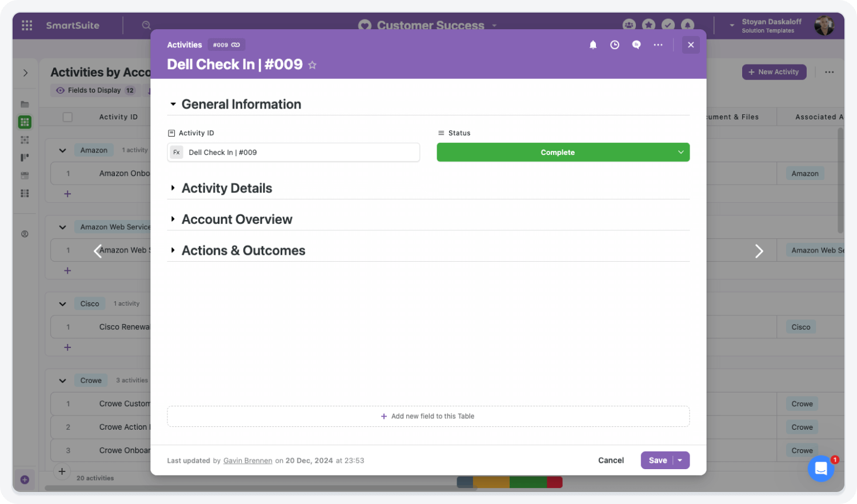The width and height of the screenshot is (857, 504).
Task: Click the Save button
Action: coord(658,461)
